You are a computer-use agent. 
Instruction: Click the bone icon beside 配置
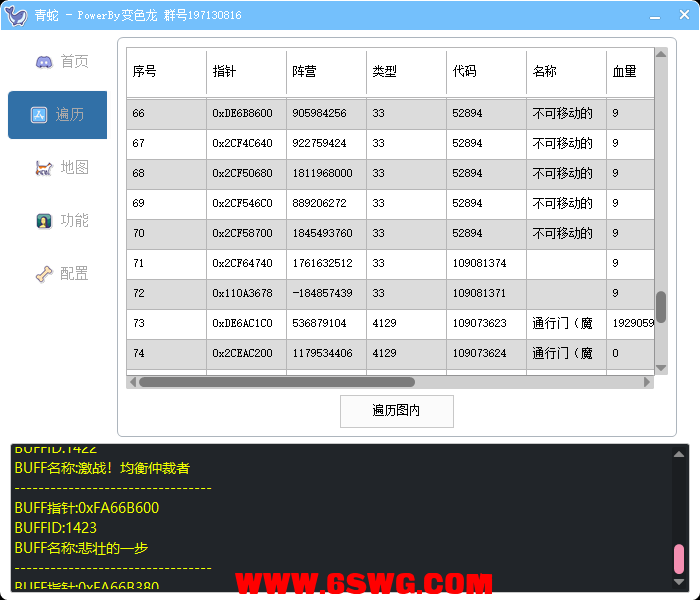(x=44, y=274)
